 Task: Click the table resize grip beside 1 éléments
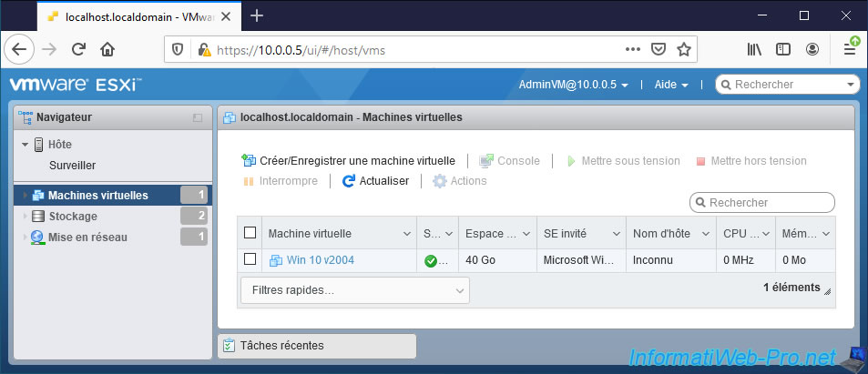point(828,291)
